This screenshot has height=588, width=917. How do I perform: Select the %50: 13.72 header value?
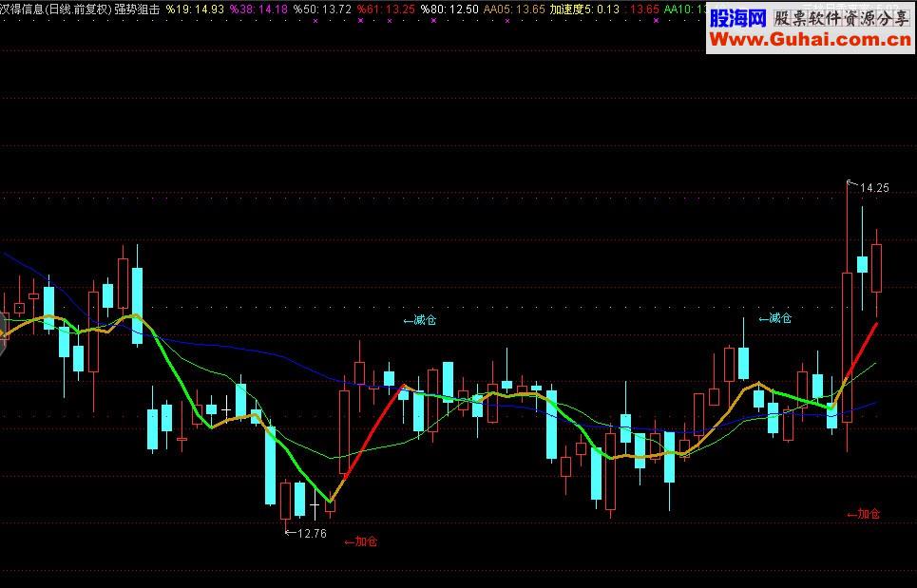click(322, 9)
